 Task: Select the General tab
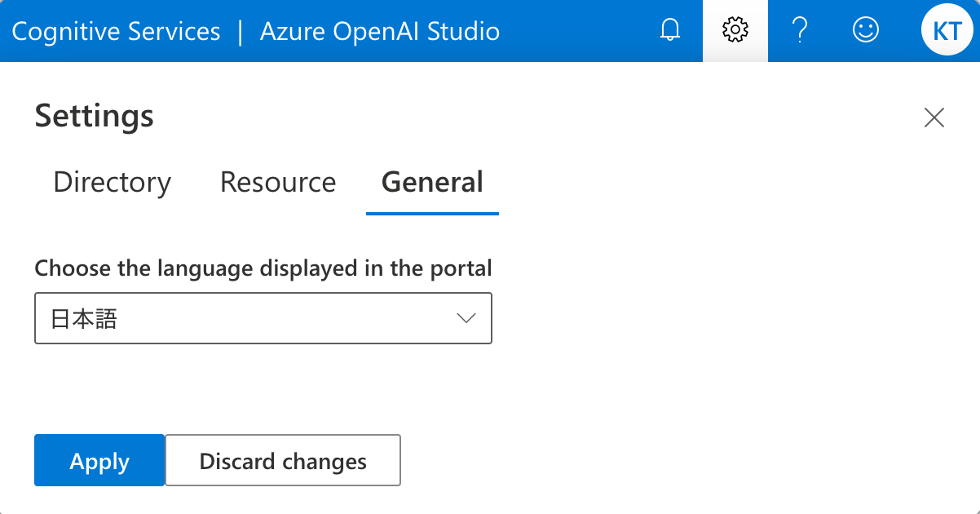432,182
